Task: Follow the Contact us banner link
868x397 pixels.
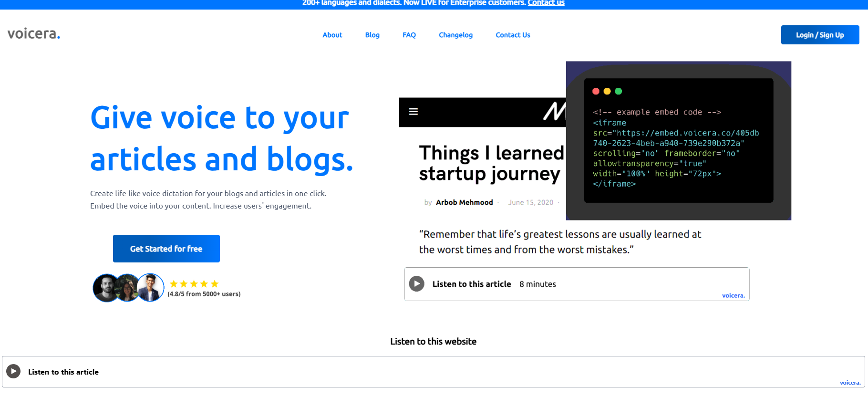Action: pos(546,3)
